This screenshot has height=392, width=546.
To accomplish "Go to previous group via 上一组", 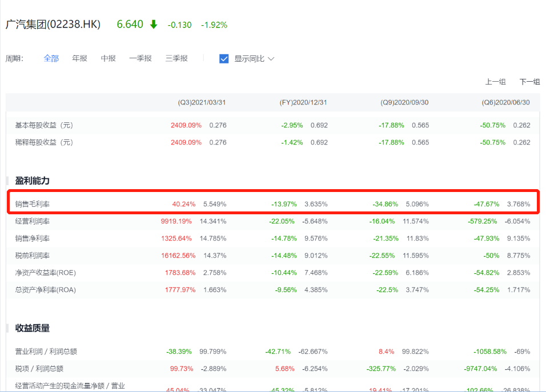I will tap(496, 82).
